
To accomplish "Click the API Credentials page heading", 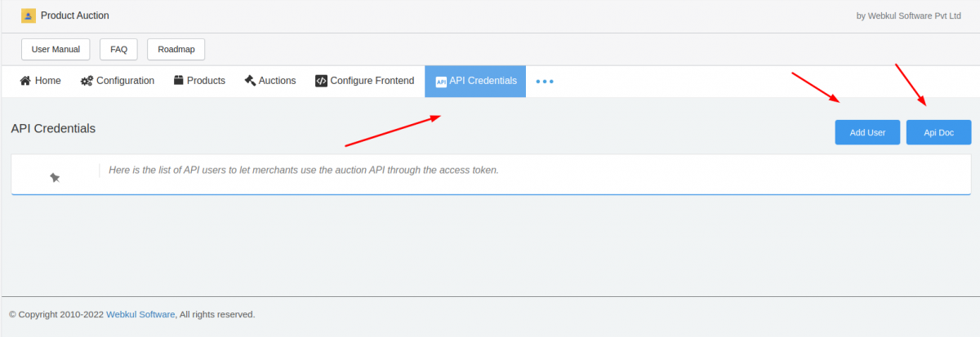I will click(53, 129).
